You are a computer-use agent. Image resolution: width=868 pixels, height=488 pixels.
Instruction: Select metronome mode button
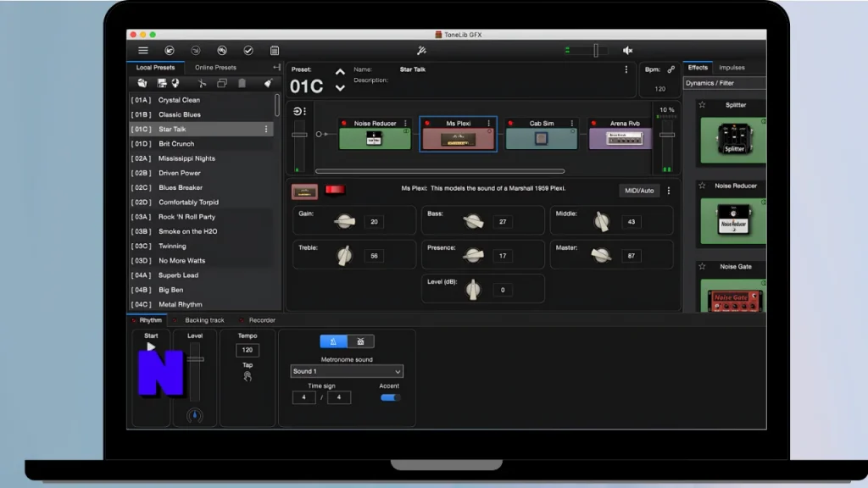333,341
